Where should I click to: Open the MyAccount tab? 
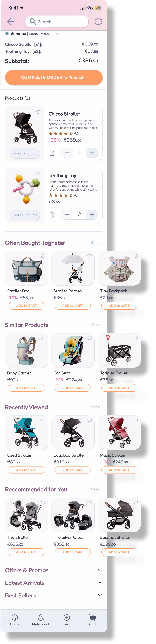[41, 619]
